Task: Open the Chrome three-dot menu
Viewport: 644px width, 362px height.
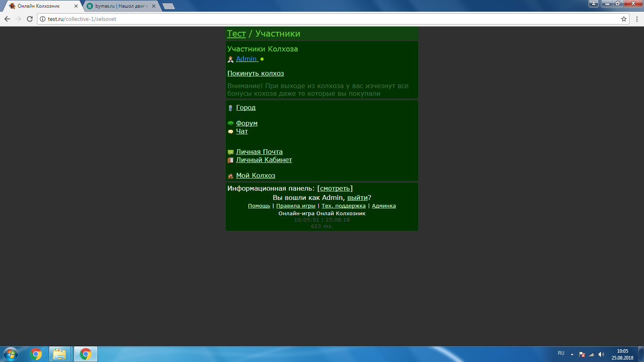Action: tap(637, 19)
